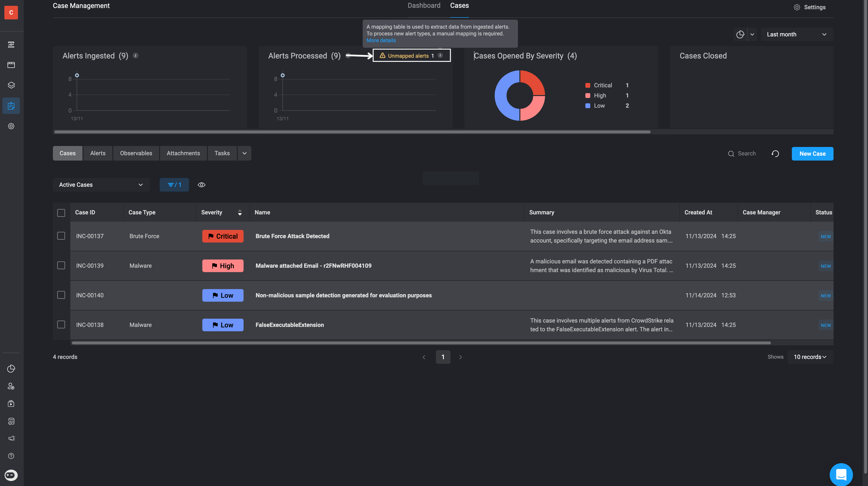Click page number 1 button

pos(443,357)
